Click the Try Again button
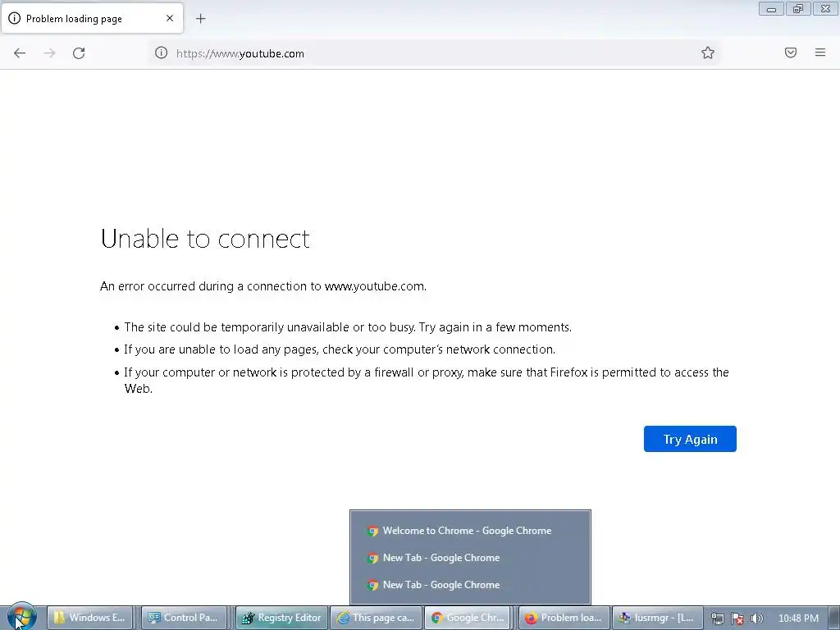 coord(690,439)
